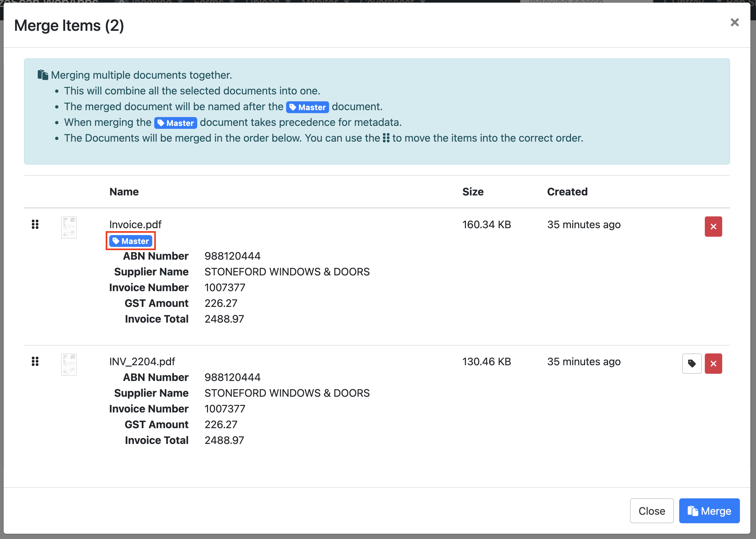Open the Invoice.pdf thumbnail preview
Screen dimensions: 756x539
(69, 227)
